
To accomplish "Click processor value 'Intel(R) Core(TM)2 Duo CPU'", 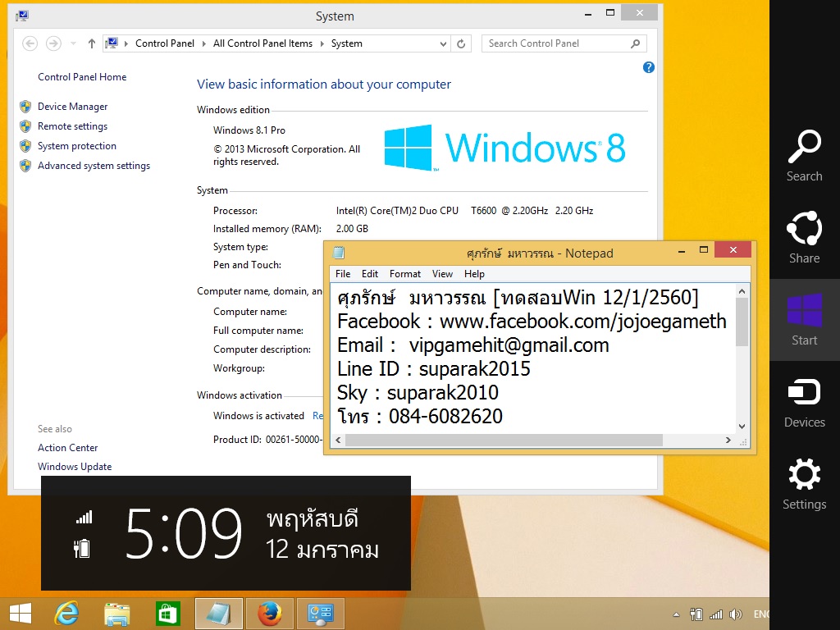I will pos(397,211).
